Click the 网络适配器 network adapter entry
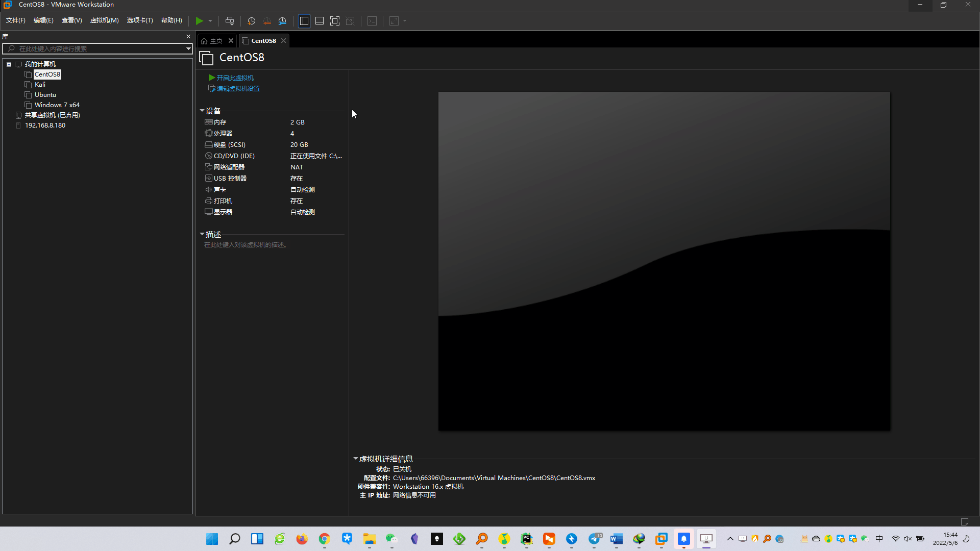Screen dimensions: 980x551 pos(229,167)
